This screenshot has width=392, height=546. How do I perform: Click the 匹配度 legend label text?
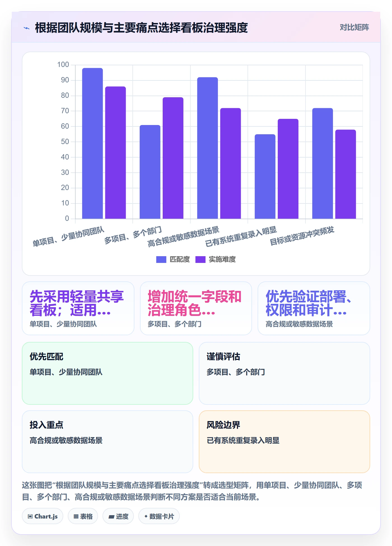[x=180, y=260]
